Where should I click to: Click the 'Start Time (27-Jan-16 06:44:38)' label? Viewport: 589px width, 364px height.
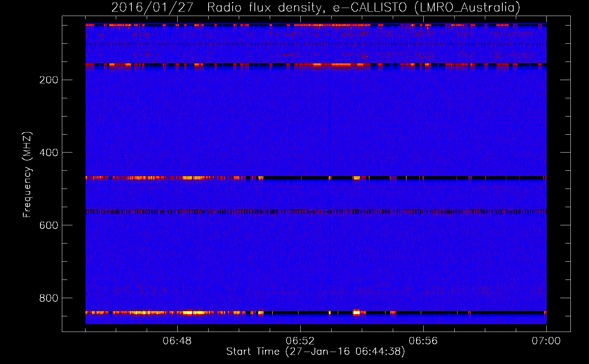point(316,352)
